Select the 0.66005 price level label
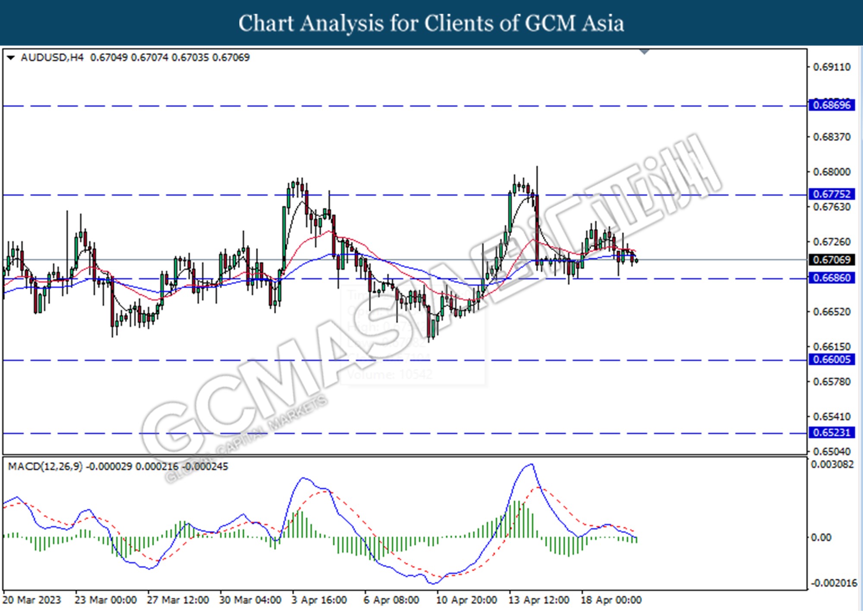Screen dimensions: 863x616 point(832,359)
